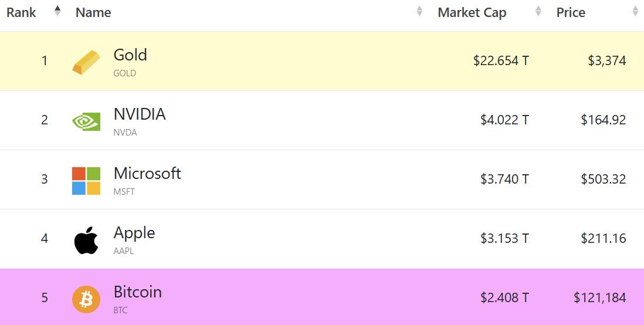Sort table using Name column arrows

419,11
